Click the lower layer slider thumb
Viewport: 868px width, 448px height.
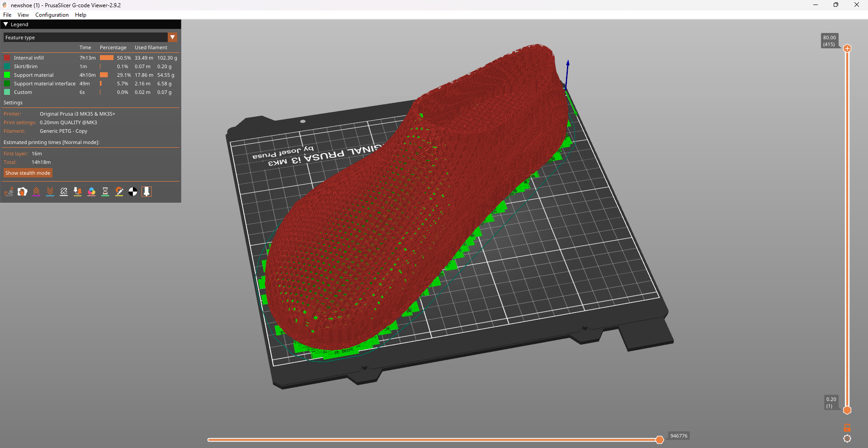(x=847, y=410)
